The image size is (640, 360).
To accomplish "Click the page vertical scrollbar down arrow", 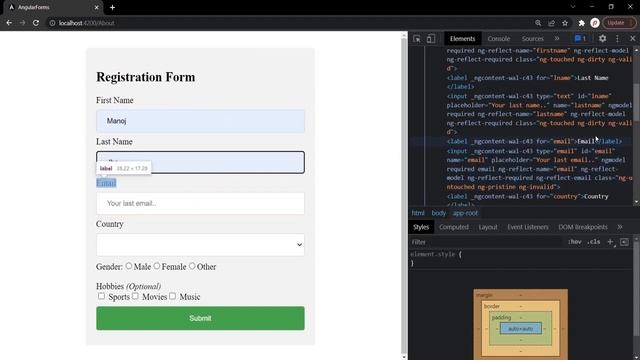I will [404, 357].
